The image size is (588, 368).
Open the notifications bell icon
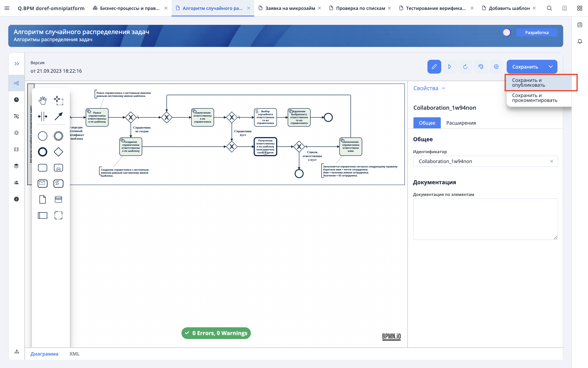(580, 41)
